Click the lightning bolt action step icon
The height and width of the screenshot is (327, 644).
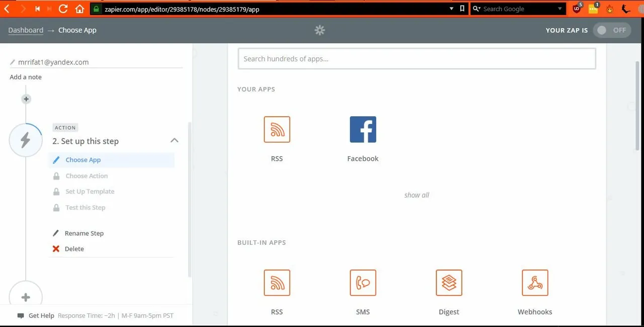click(x=25, y=140)
